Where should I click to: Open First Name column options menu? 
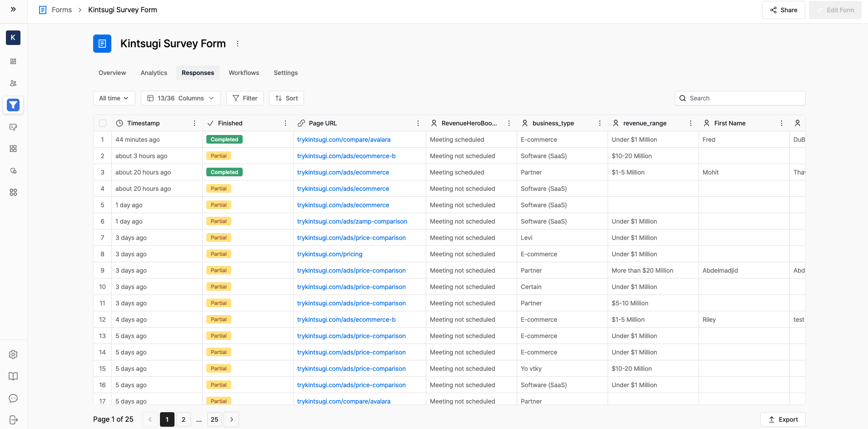click(x=782, y=123)
